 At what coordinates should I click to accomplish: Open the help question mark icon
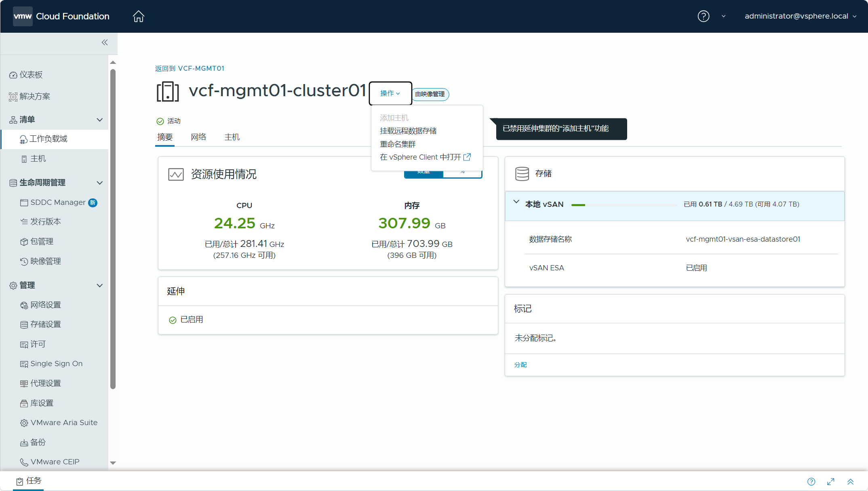[703, 16]
